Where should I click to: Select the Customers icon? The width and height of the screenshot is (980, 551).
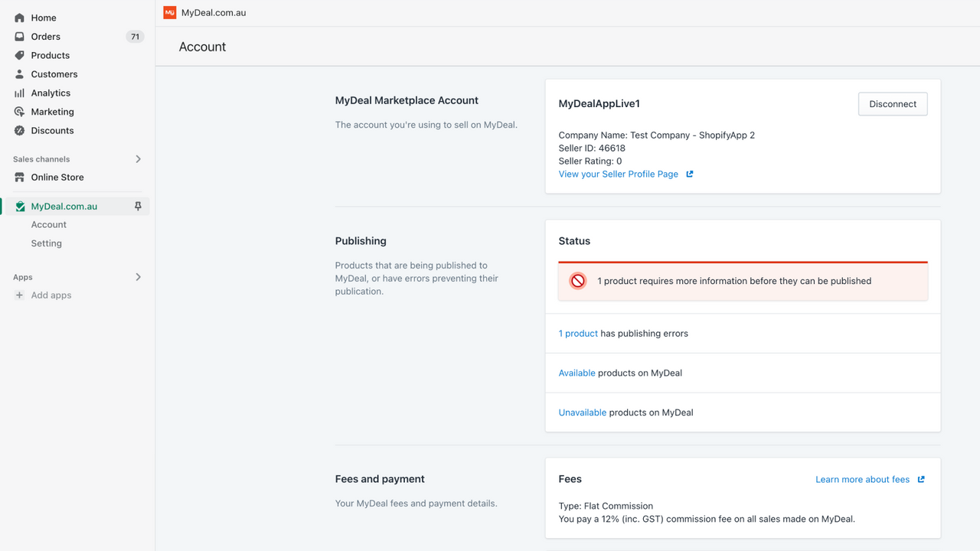(x=18, y=73)
